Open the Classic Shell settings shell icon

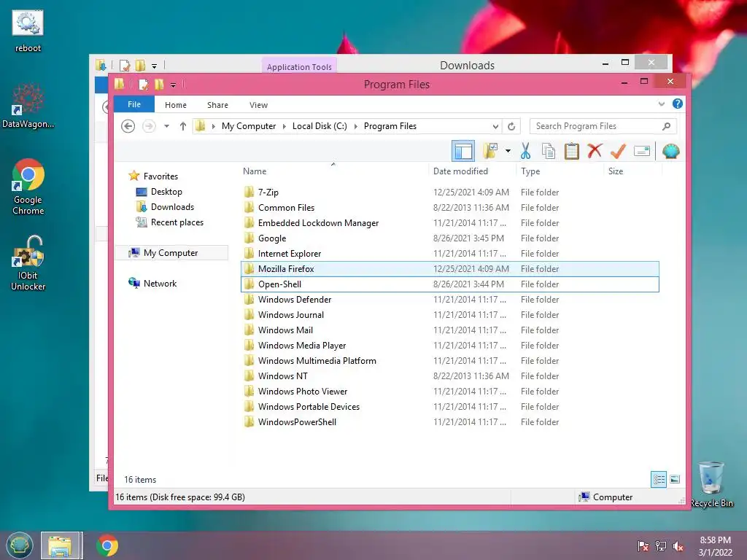tap(671, 152)
